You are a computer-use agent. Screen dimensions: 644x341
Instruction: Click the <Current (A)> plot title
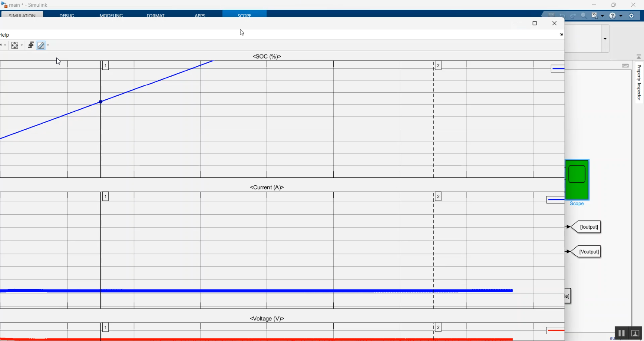tap(267, 187)
